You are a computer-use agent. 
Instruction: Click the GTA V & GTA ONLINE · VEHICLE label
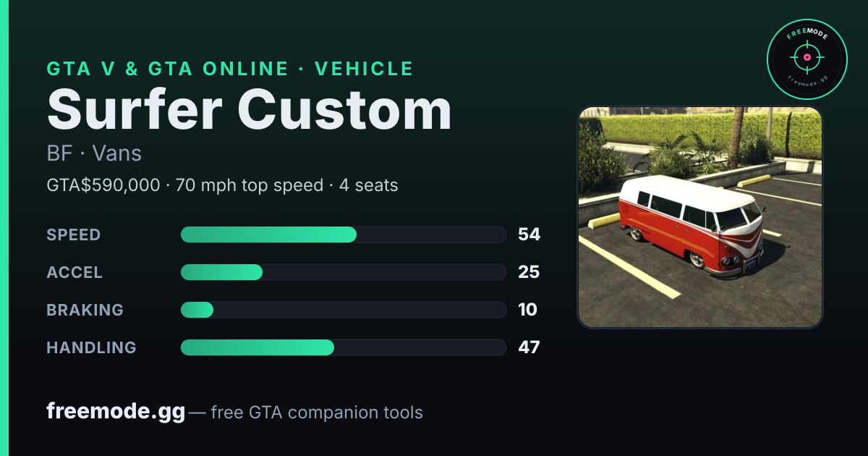coord(230,69)
